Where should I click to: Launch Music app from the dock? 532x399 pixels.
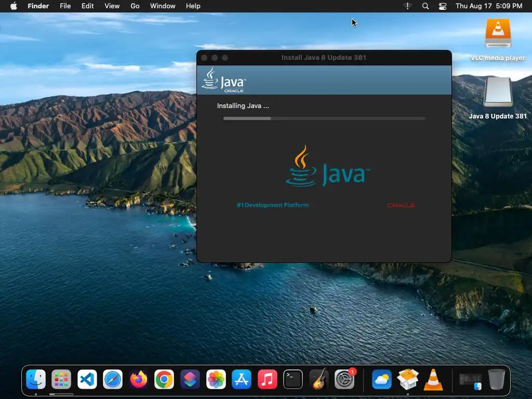[268, 379]
